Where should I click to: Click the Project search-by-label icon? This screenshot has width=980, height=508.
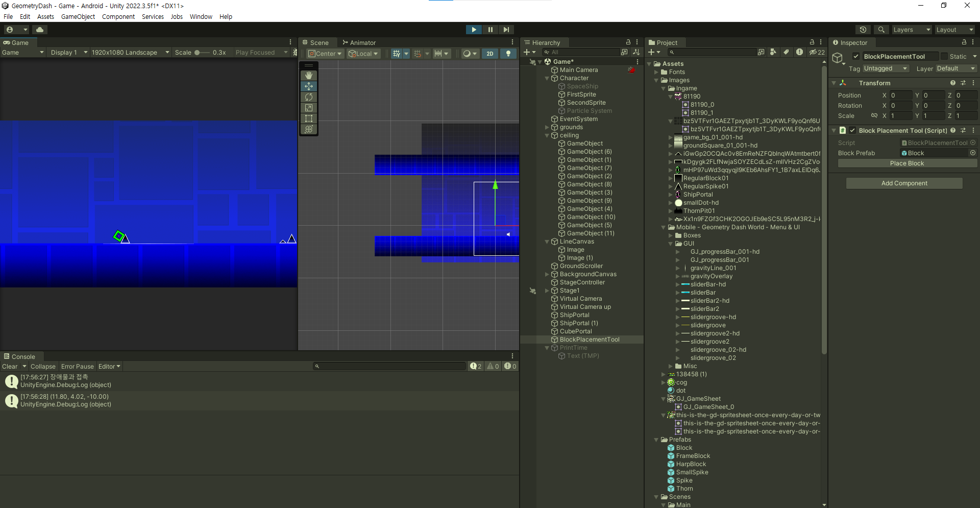point(786,52)
